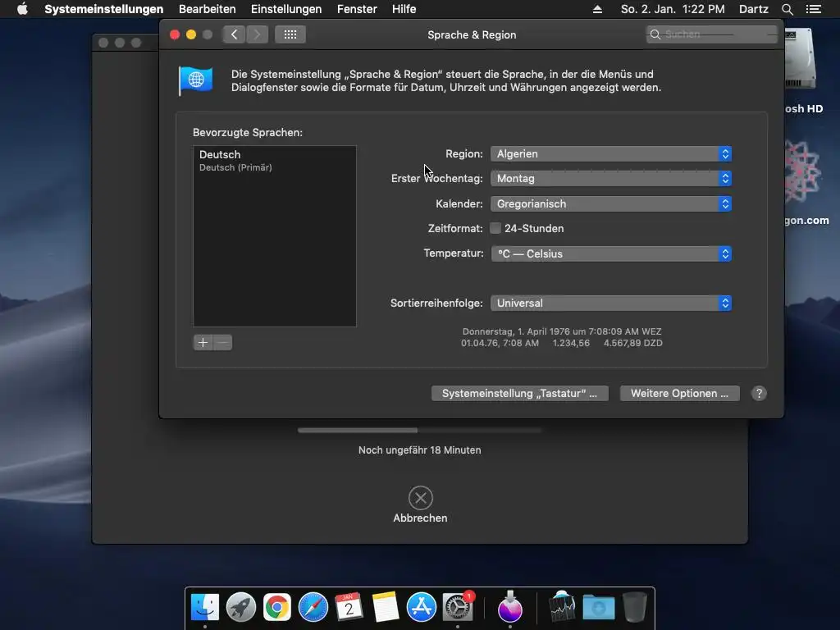Viewport: 840px width, 630px height.
Task: Open help with the question mark button
Action: pyautogui.click(x=759, y=393)
